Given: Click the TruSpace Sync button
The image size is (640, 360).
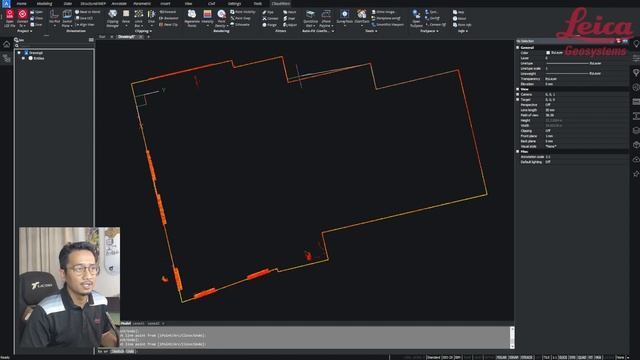Looking at the screenshot, I should click(x=431, y=12).
